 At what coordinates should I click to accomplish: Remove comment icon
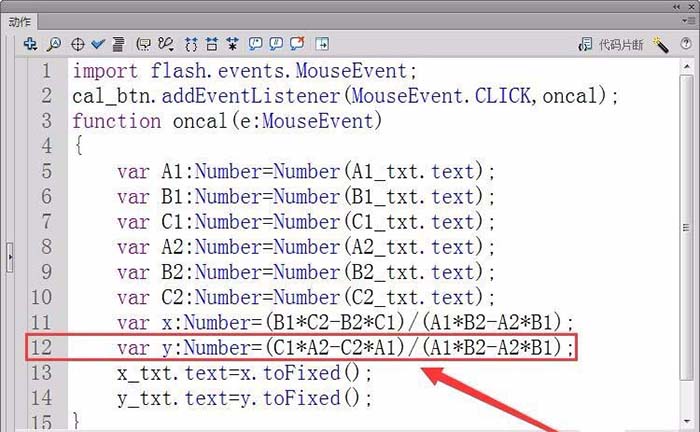coord(297,43)
